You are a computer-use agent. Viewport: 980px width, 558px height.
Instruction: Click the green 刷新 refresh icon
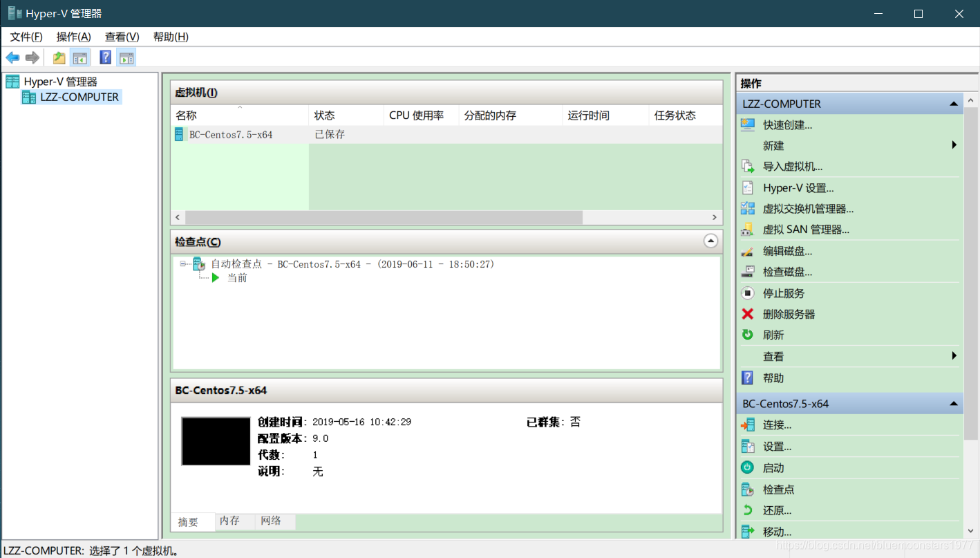tap(748, 335)
